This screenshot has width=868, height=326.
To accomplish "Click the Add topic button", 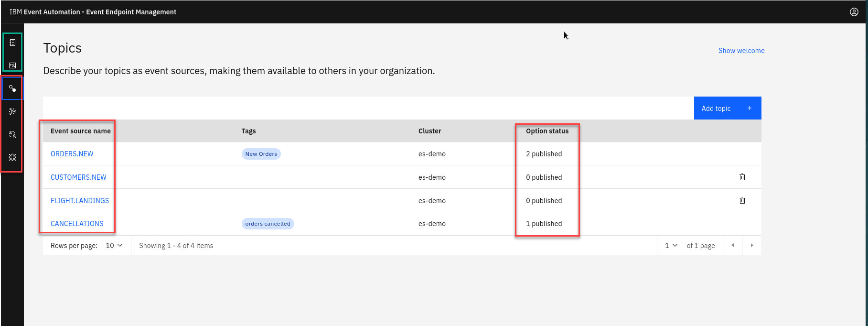I will click(x=727, y=109).
